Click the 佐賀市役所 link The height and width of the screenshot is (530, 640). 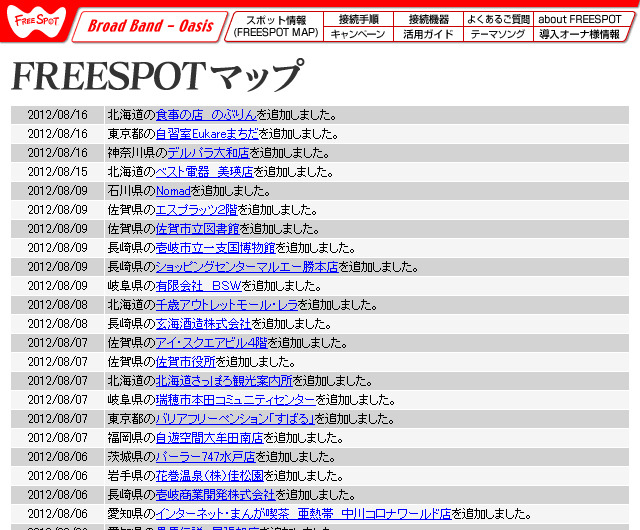click(185, 362)
